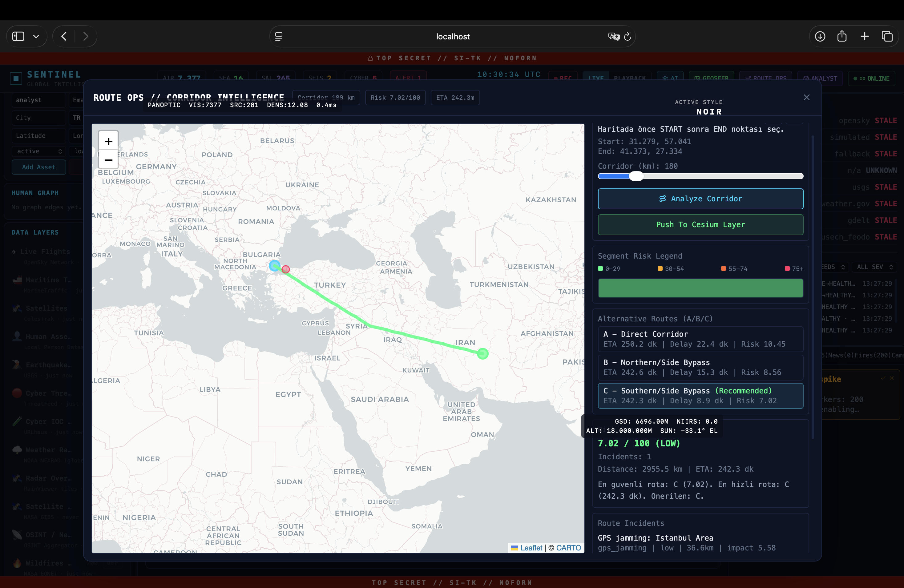Click the City input field in sidebar
The image size is (904, 588).
(x=38, y=118)
